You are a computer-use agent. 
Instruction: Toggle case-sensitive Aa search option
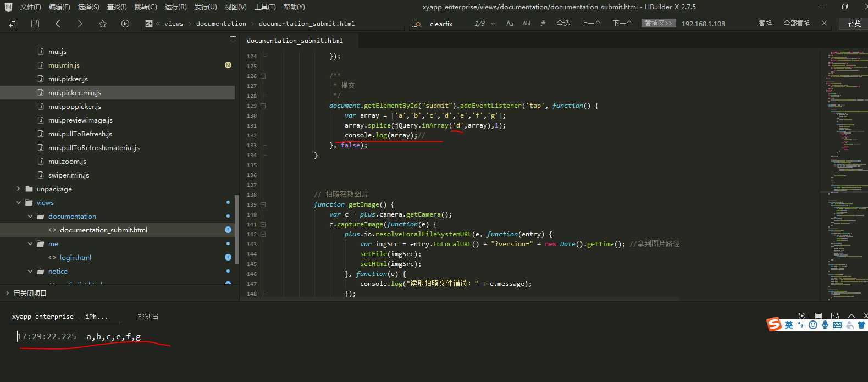510,24
